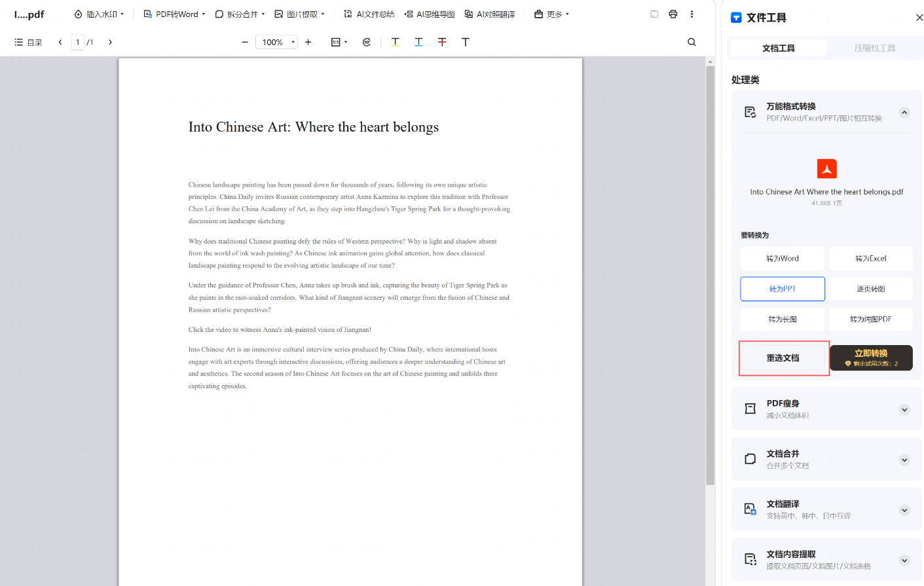Select 转为PPT conversion option

click(783, 289)
